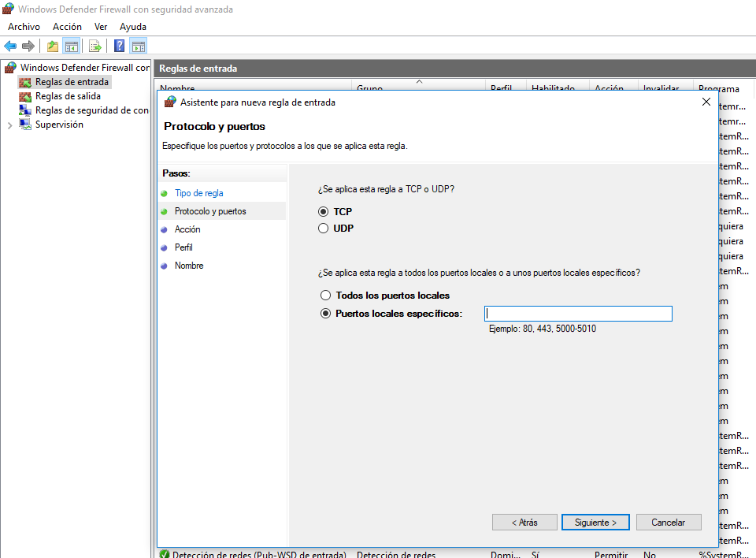This screenshot has height=558, width=756.
Task: Click the sort arrow above Grupo column
Action: coord(420,82)
